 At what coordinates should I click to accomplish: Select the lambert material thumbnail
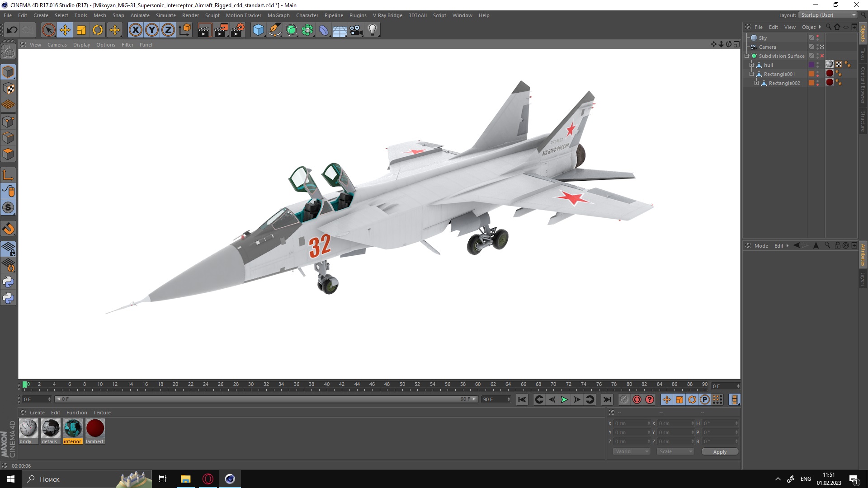pos(95,428)
